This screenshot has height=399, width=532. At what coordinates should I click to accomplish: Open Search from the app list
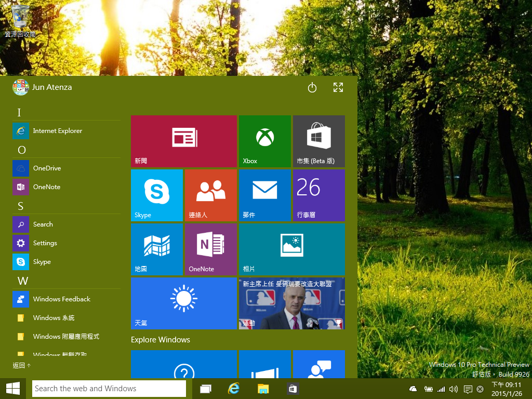66,224
